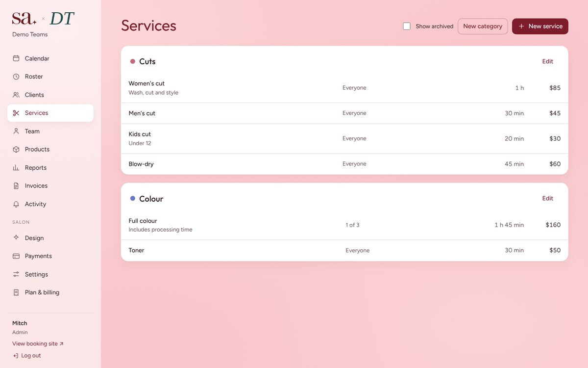Viewport: 588px width, 368px height.
Task: Click the 45 min Blow-dry duration
Action: point(514,164)
